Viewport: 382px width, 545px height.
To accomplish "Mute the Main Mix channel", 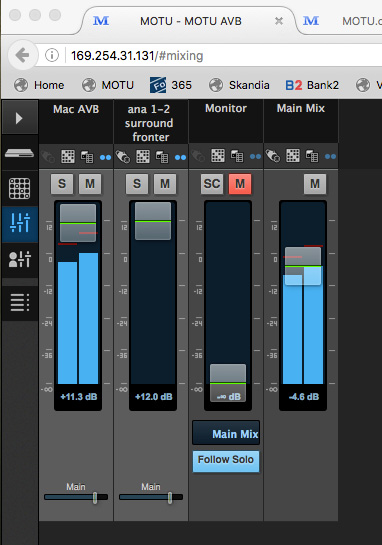I will pyautogui.click(x=315, y=184).
